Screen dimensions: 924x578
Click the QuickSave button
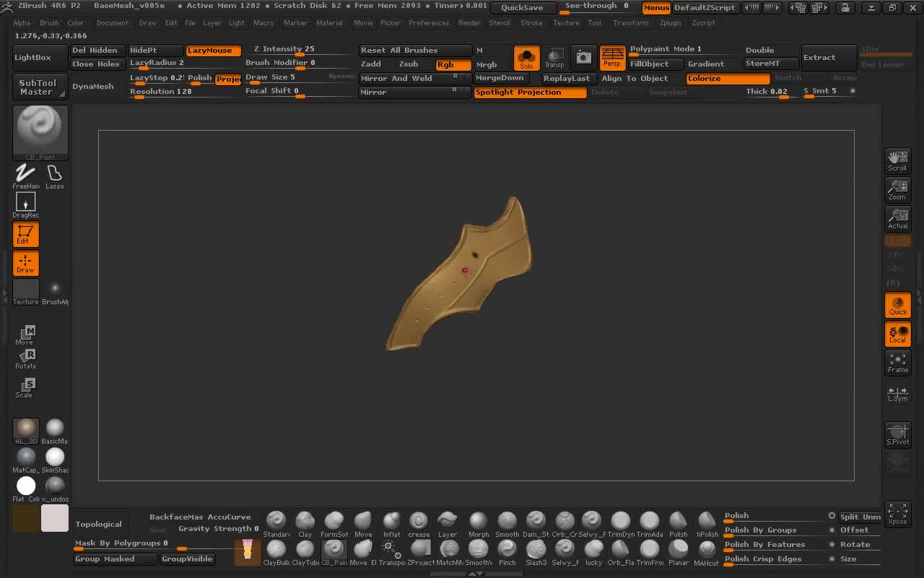coord(522,8)
